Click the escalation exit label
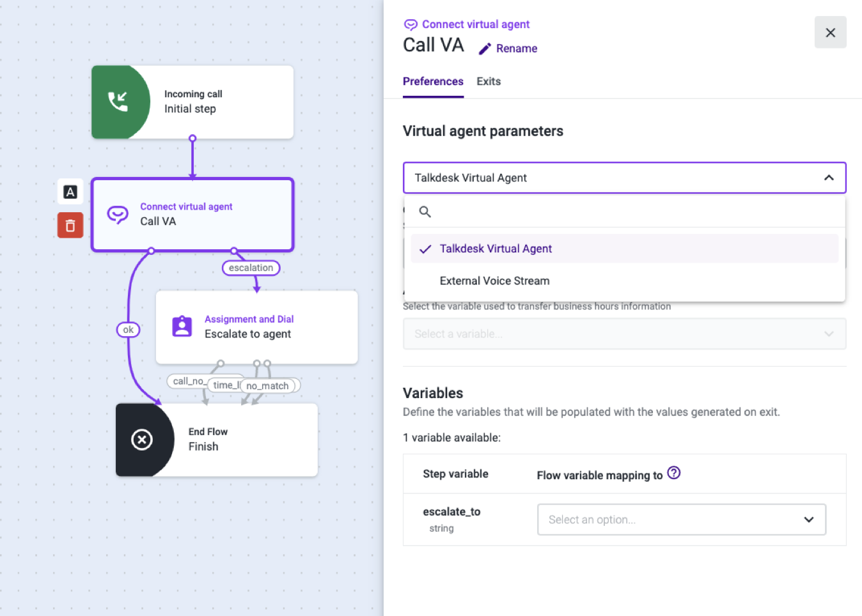Screen dimensions: 862x616 251,268
